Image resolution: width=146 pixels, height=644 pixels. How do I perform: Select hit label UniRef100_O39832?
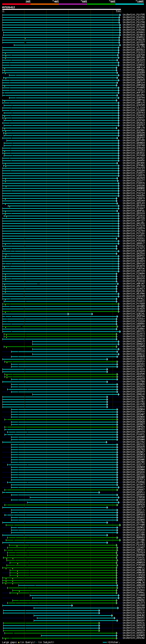coord(134,65)
